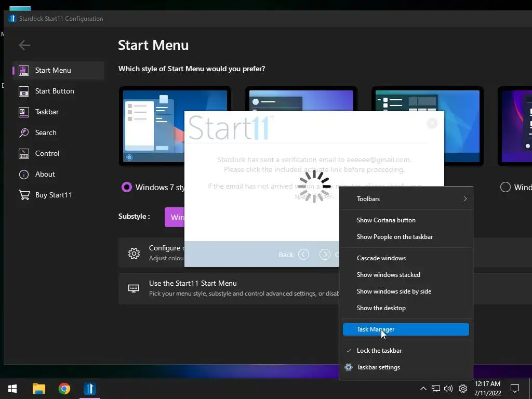Click the purple Substyle button
Screen dimensions: 532x399
[175, 217]
